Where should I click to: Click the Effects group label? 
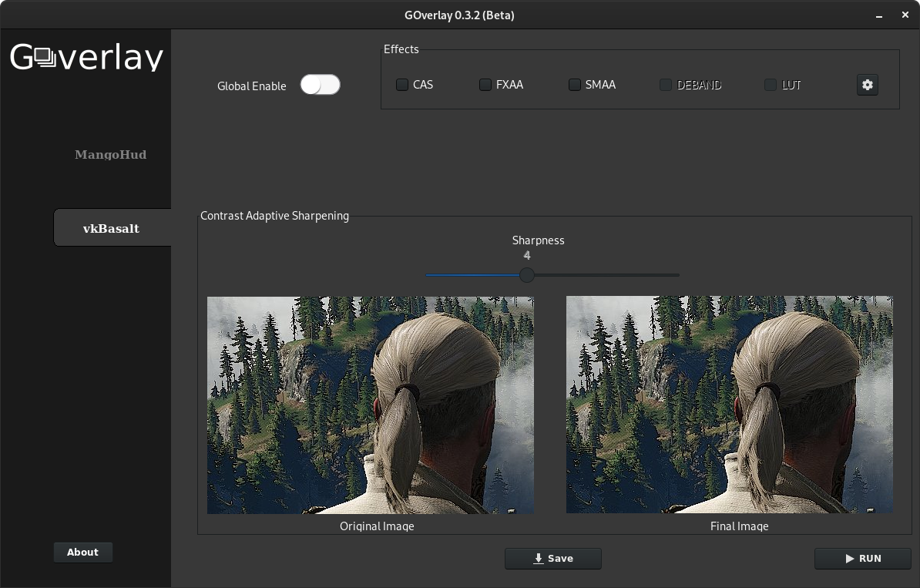401,49
